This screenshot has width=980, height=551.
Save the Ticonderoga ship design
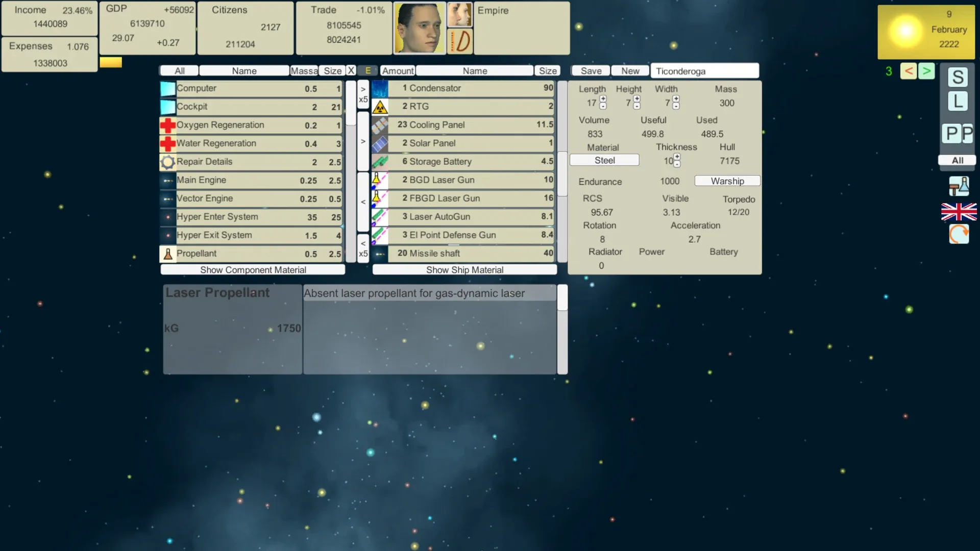[x=591, y=71]
